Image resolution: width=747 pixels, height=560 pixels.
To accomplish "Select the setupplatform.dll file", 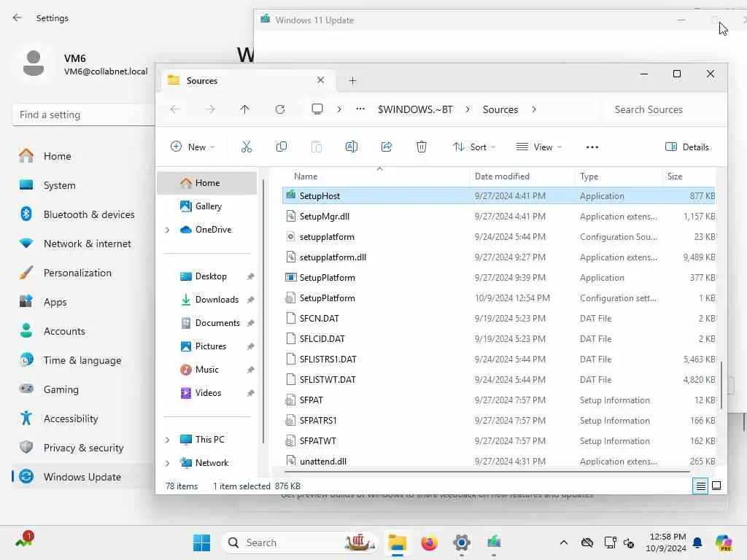I will (x=499, y=257).
